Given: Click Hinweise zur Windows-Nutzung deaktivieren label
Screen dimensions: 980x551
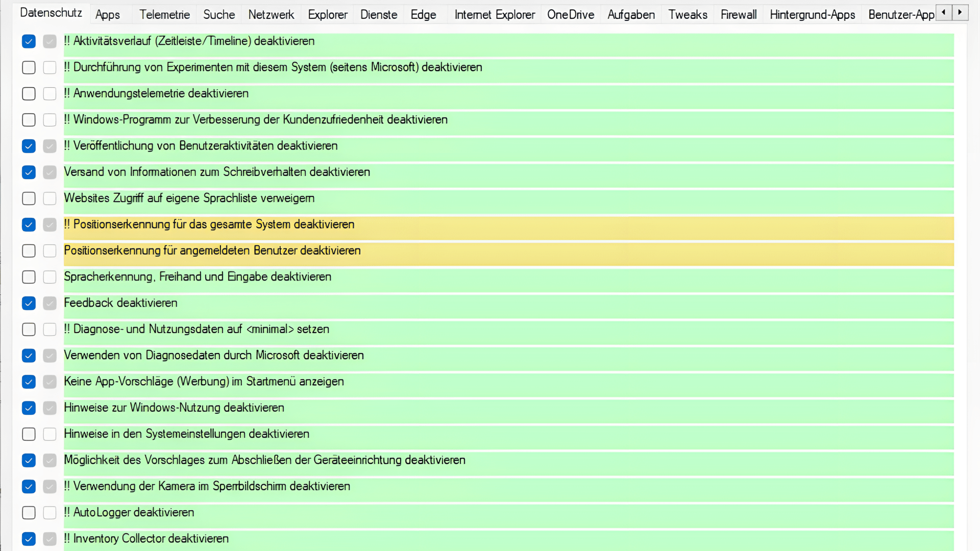Looking at the screenshot, I should pos(174,408).
